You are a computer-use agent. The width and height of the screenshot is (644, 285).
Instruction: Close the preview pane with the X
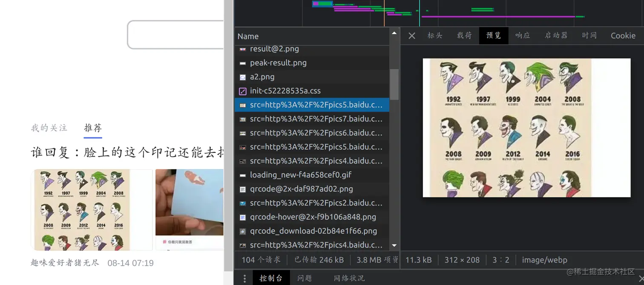pos(411,36)
